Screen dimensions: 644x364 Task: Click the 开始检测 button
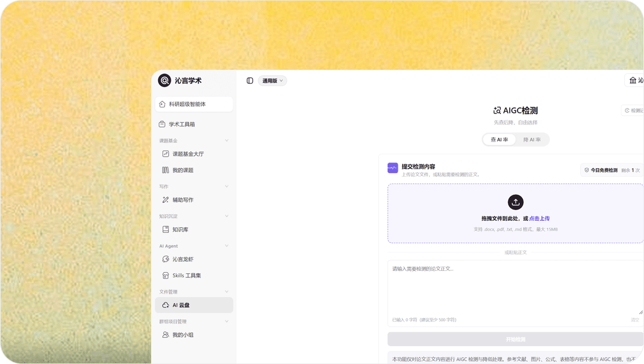(x=516, y=340)
